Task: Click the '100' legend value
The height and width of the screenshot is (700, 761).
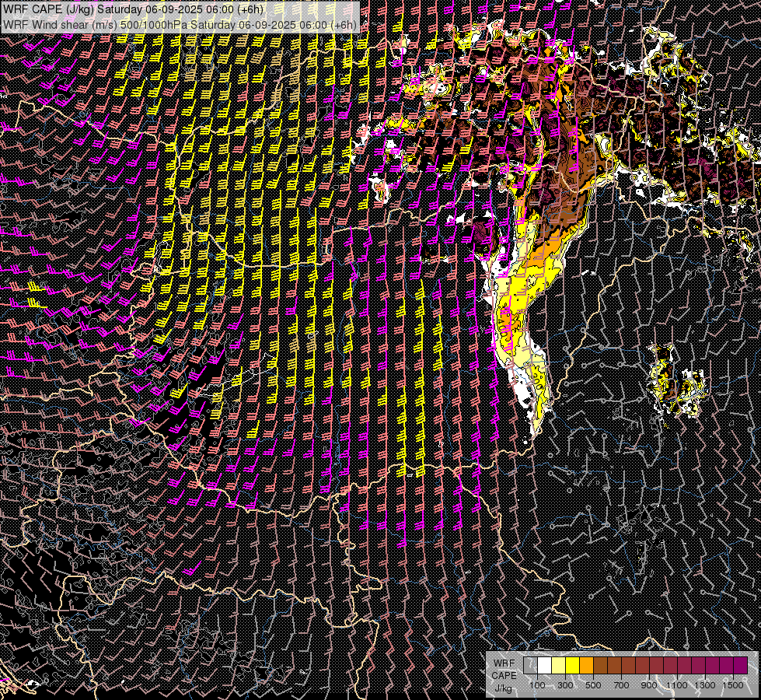Action: pyautogui.click(x=537, y=685)
